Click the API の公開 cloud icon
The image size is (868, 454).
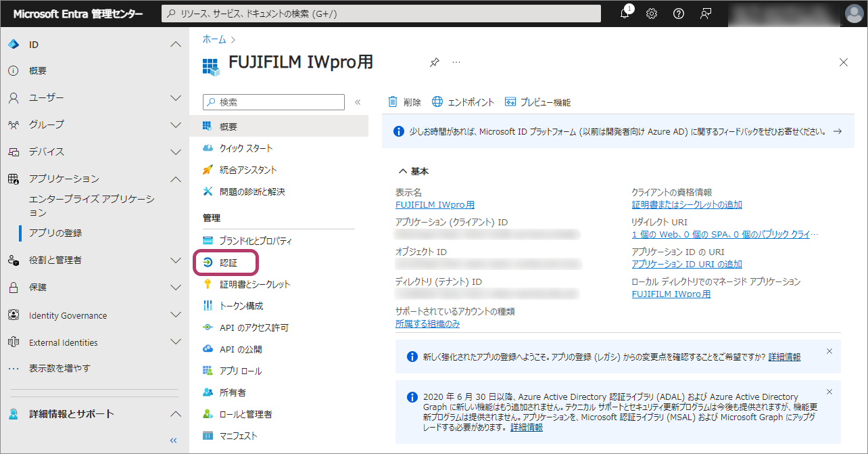tap(208, 349)
